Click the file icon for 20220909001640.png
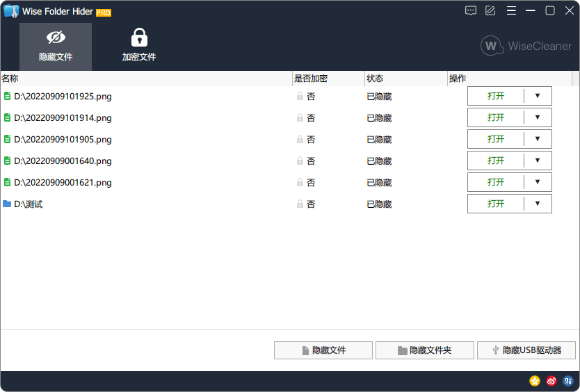 coord(7,161)
